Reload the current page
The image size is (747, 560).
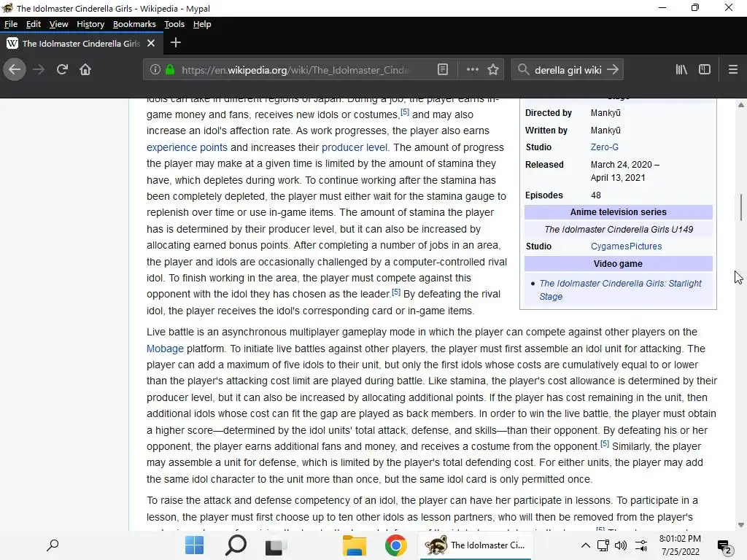click(x=62, y=70)
